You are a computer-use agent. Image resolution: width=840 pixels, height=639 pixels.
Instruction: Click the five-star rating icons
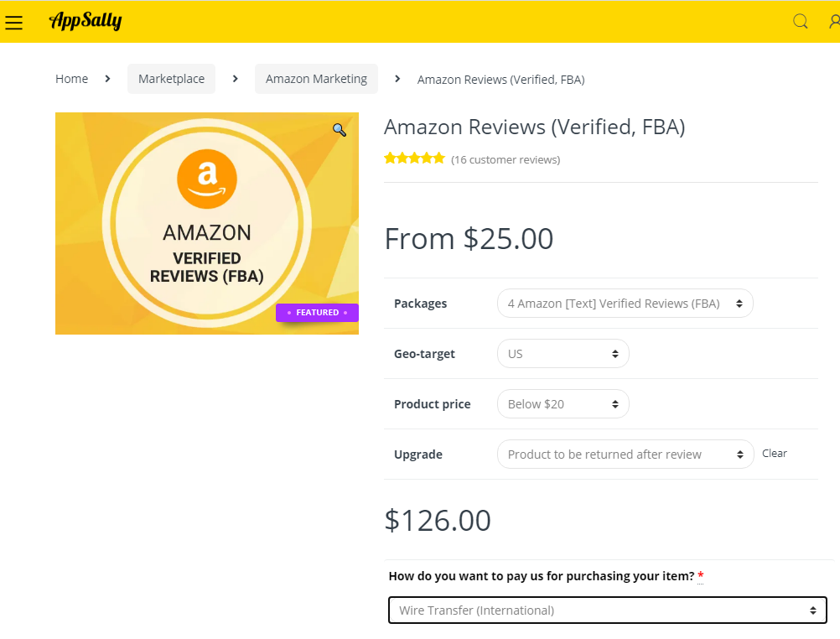tap(414, 158)
